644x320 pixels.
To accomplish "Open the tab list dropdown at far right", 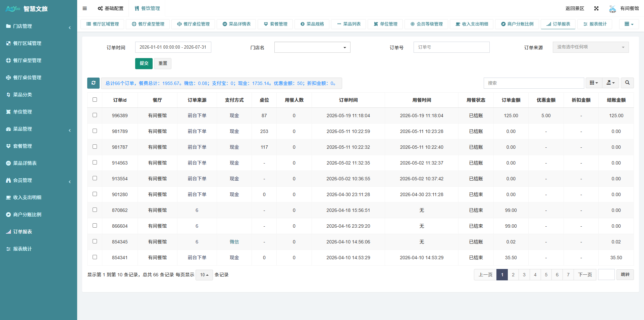I will click(629, 24).
